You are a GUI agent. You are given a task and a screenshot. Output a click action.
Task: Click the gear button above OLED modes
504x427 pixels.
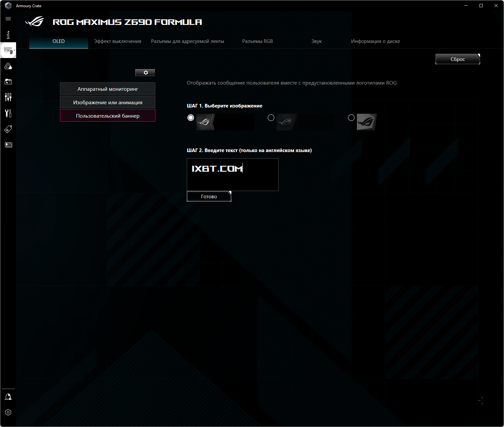click(x=145, y=72)
